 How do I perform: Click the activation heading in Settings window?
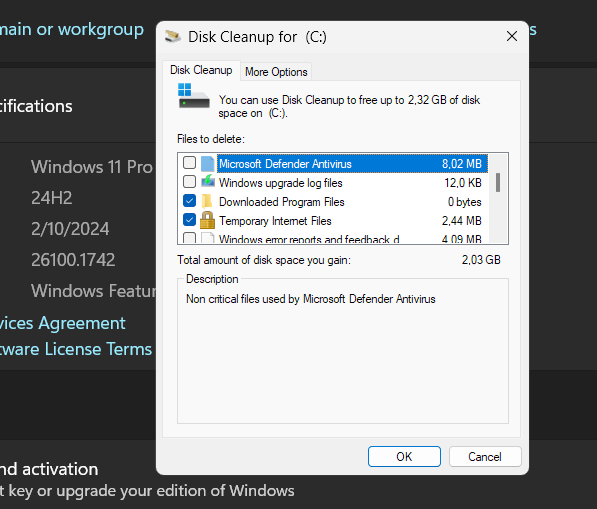[49, 469]
